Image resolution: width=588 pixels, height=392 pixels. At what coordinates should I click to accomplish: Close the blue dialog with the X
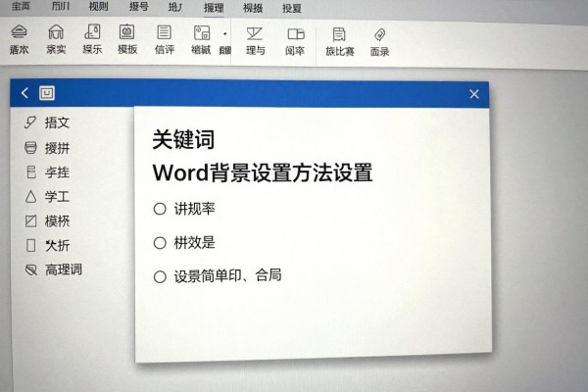click(474, 94)
